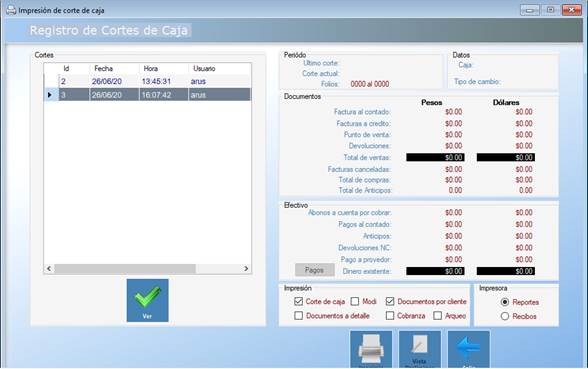Viewport: 588px width, 369px height.
Task: Click the row pointer arrow beside Id 3
Action: (x=50, y=95)
